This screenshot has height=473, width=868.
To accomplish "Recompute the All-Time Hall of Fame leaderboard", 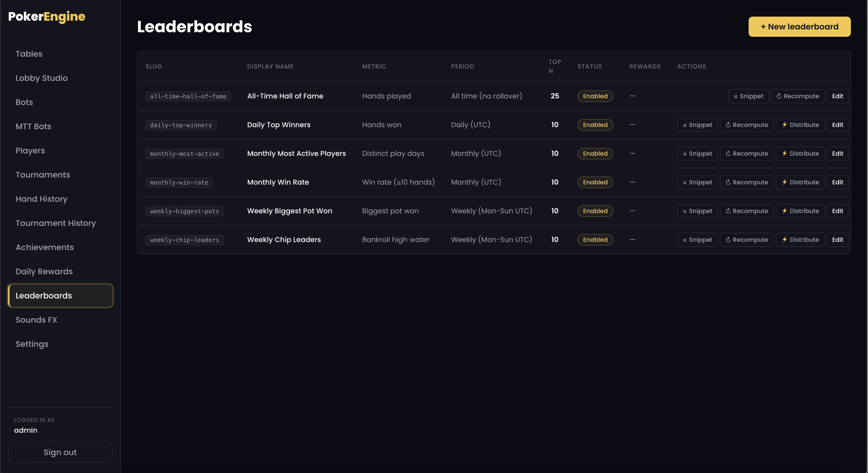I will (x=797, y=96).
